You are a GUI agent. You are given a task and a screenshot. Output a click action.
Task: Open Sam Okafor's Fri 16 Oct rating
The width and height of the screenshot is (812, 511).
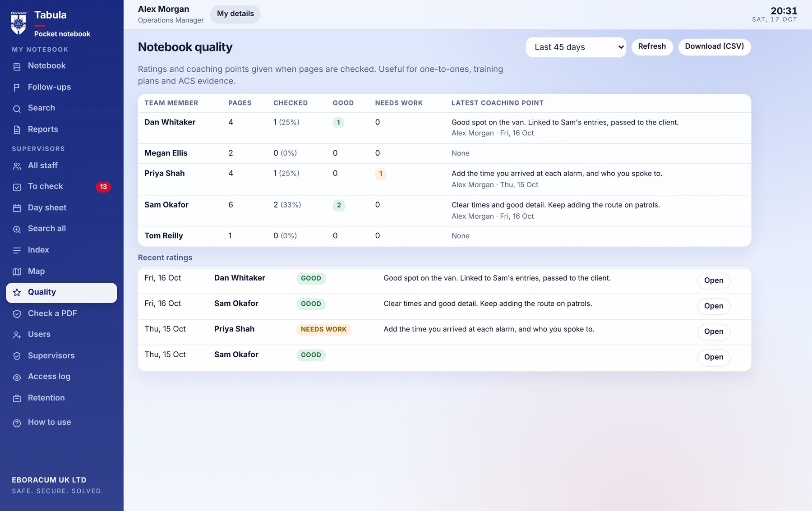pyautogui.click(x=714, y=306)
